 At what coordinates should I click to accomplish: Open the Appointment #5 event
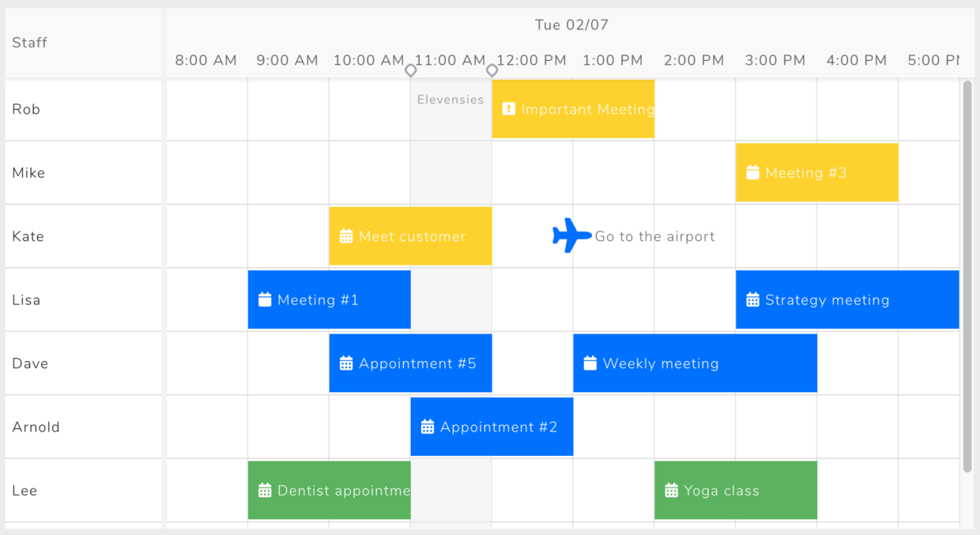[x=410, y=363]
